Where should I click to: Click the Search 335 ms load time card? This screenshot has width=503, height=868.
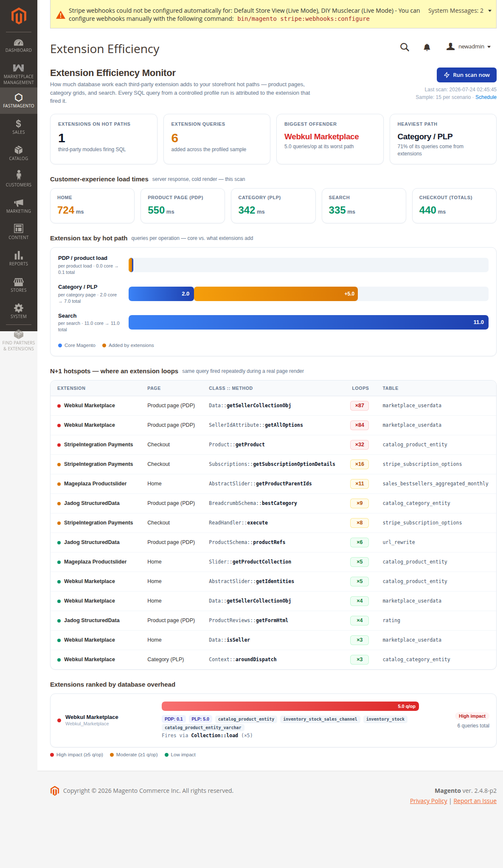point(364,206)
